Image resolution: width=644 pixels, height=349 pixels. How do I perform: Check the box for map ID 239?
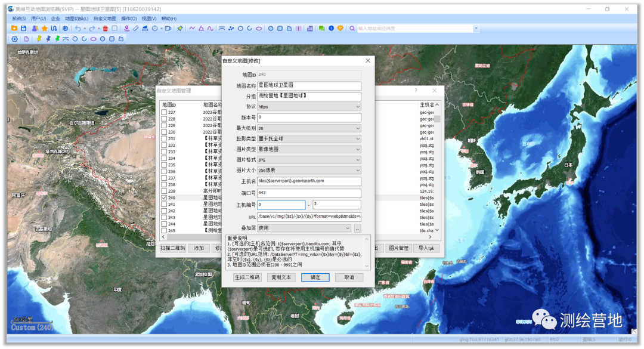point(165,191)
